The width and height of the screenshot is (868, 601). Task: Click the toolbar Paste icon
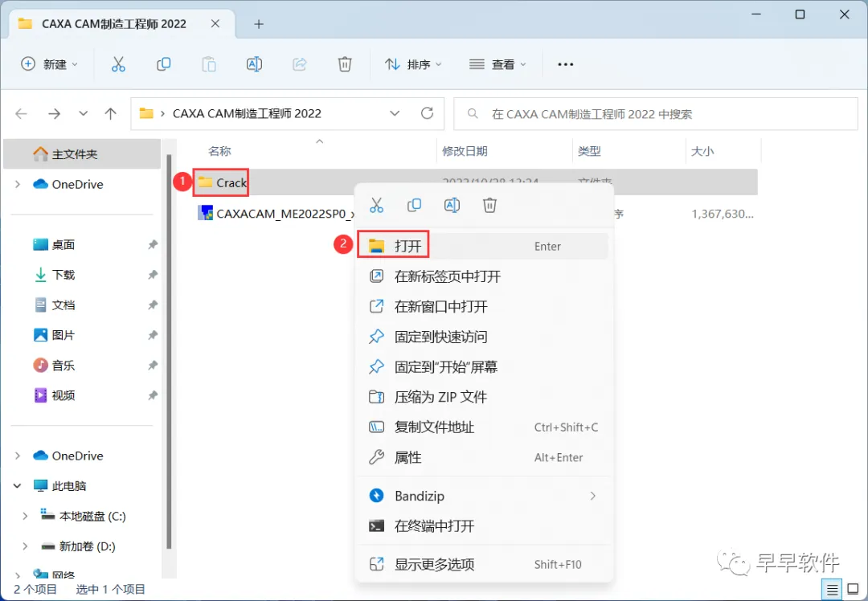coord(209,64)
